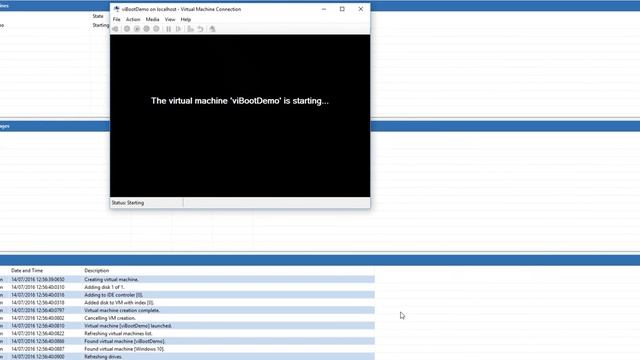This screenshot has height=360, width=640.
Task: Click the 'State' column header in background window
Action: [x=98, y=16]
